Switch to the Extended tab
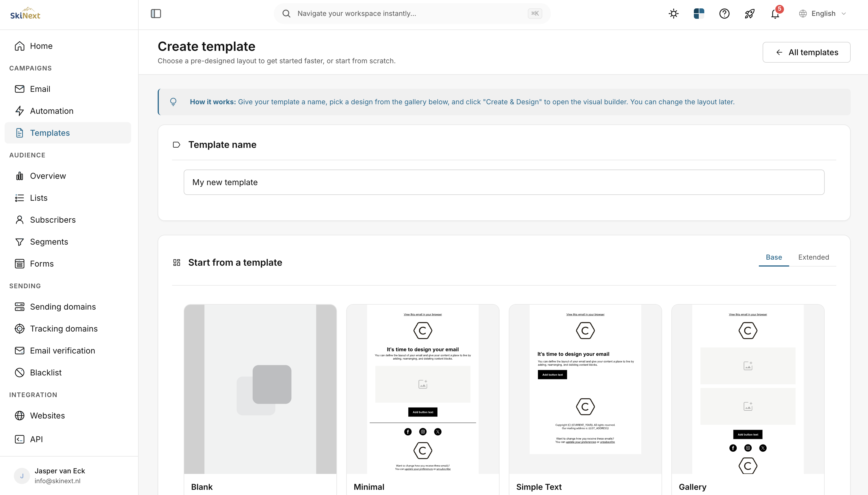This screenshot has width=868, height=495. click(x=813, y=257)
